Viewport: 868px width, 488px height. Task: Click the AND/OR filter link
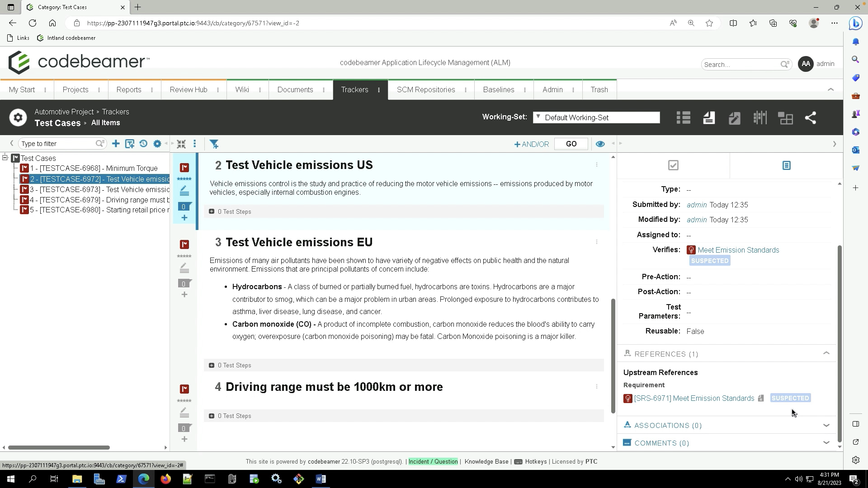pyautogui.click(x=532, y=144)
